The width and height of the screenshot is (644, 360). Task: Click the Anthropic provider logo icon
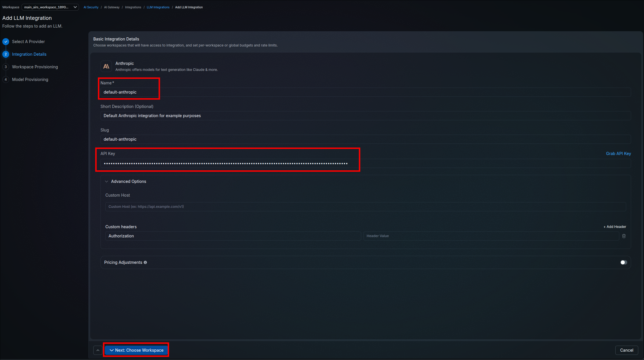coord(106,66)
